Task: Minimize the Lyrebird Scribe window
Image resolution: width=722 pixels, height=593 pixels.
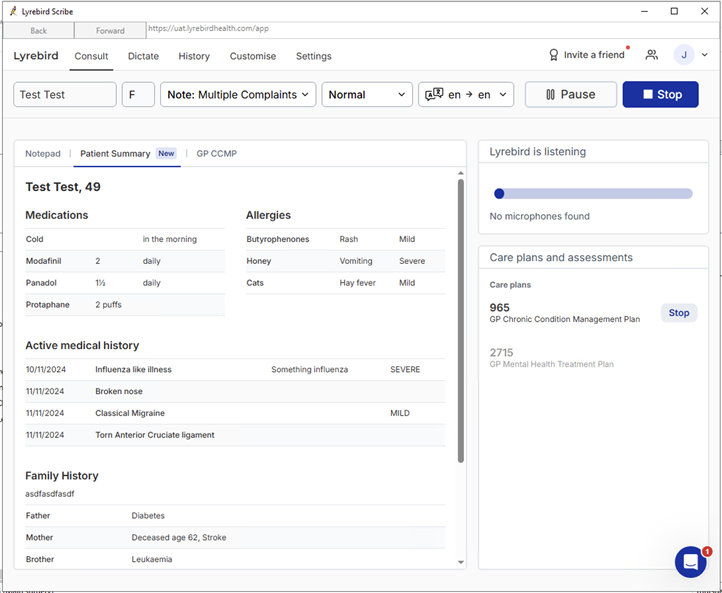Action: pos(645,11)
